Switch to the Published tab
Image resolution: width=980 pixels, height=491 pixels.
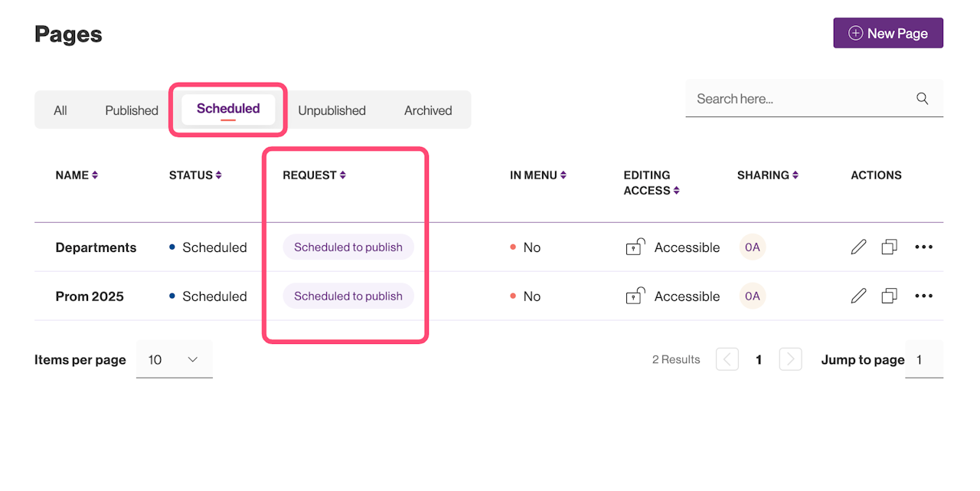[132, 110]
